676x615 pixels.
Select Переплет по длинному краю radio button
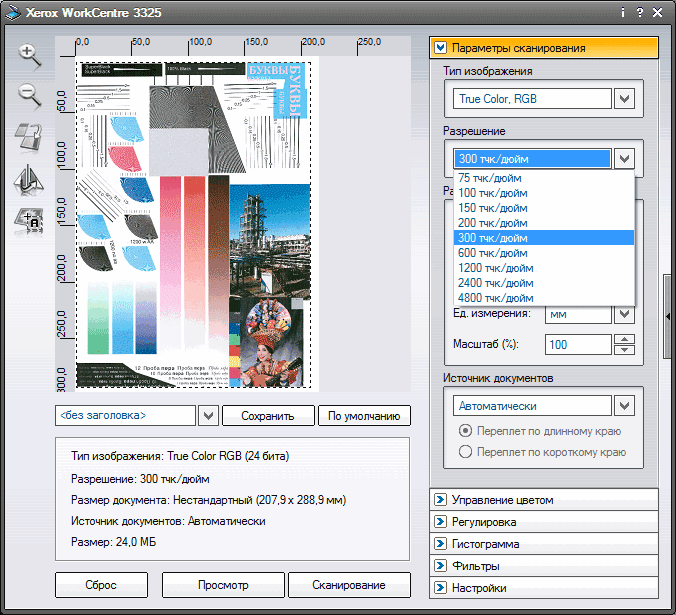[465, 431]
